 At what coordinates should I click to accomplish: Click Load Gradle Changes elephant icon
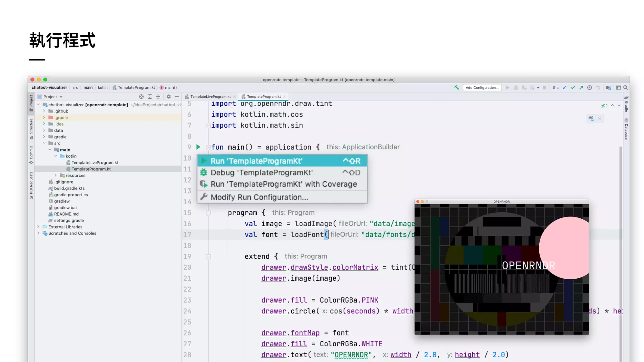pos(591,118)
